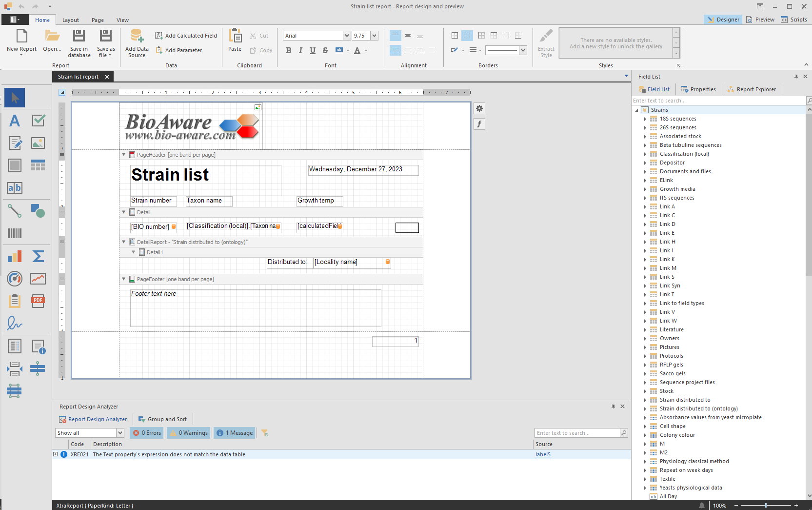812x510 pixels.
Task: Select the PDF Content tool
Action: [38, 301]
